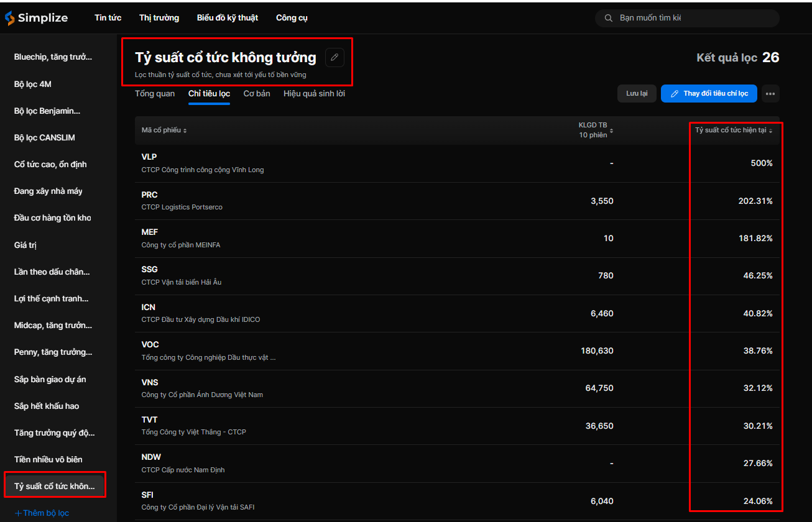Screen dimensions: 812x522
Task: Click the VNS stock code
Action: pyautogui.click(x=150, y=382)
